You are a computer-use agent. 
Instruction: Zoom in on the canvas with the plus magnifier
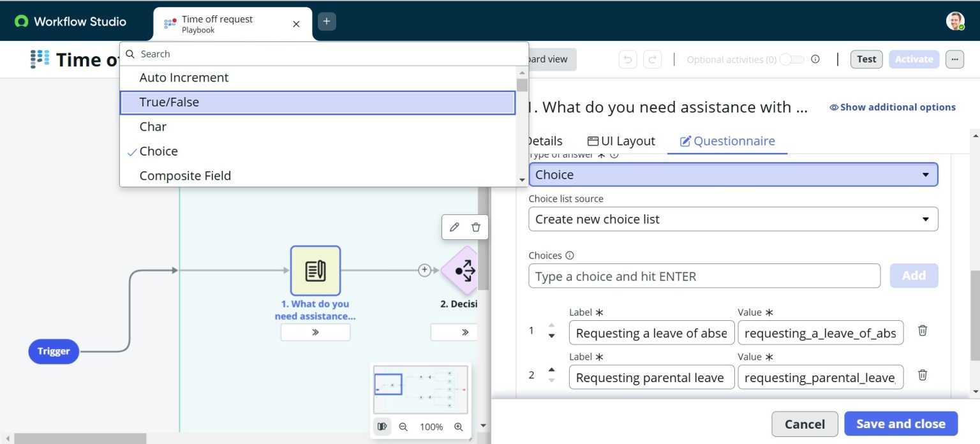click(459, 427)
